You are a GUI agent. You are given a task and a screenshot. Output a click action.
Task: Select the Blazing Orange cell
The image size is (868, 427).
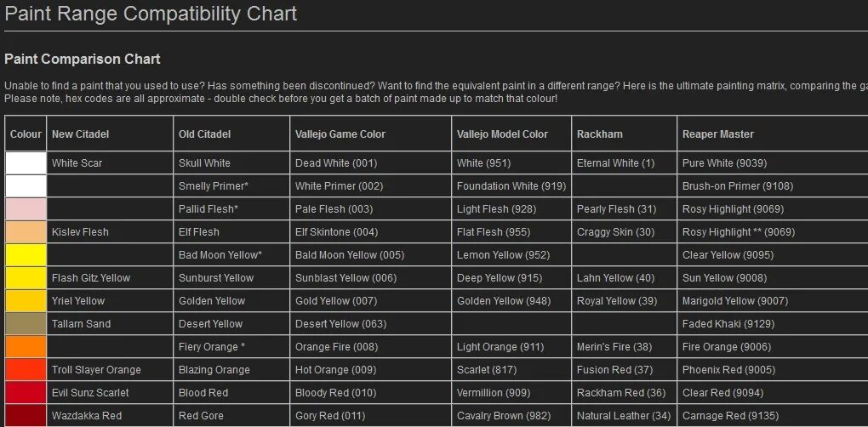(x=231, y=369)
